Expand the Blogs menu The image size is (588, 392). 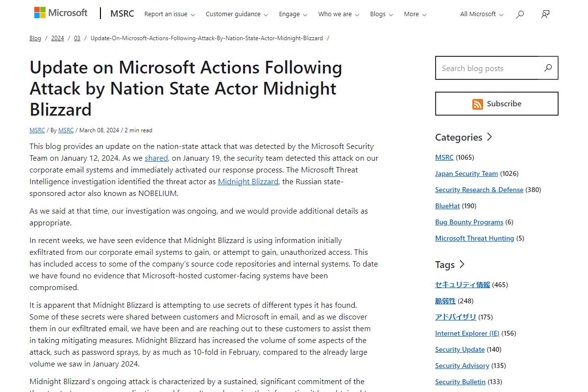coord(382,14)
